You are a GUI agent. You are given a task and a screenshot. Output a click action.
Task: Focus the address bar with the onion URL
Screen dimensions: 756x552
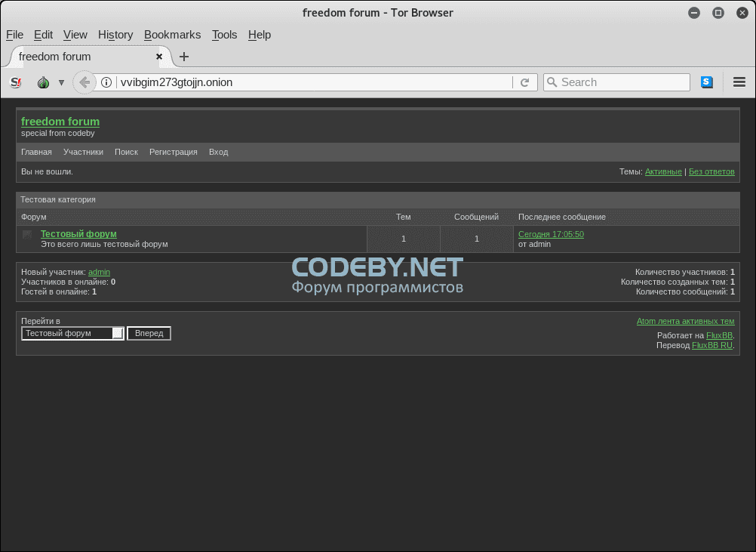point(313,82)
